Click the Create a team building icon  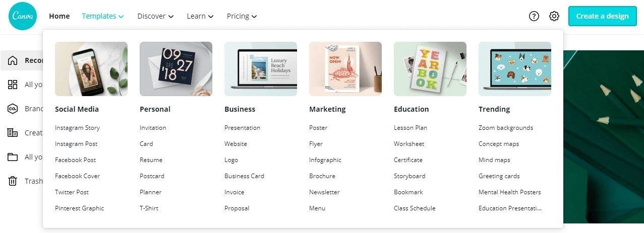(x=13, y=133)
